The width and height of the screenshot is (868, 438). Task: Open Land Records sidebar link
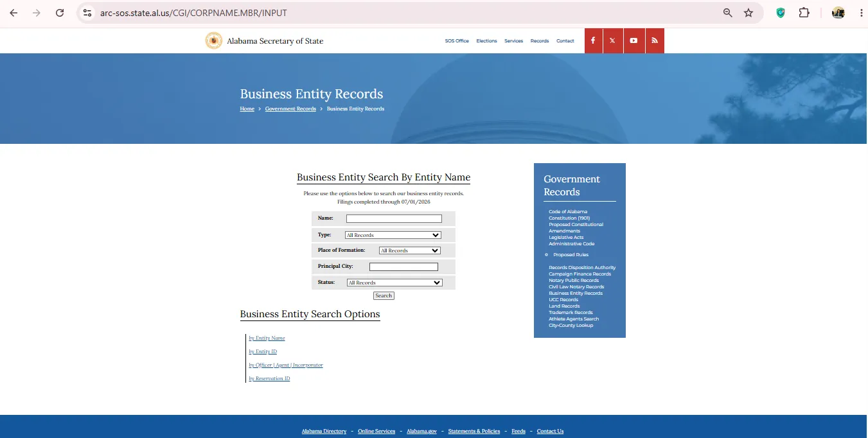pyautogui.click(x=564, y=306)
